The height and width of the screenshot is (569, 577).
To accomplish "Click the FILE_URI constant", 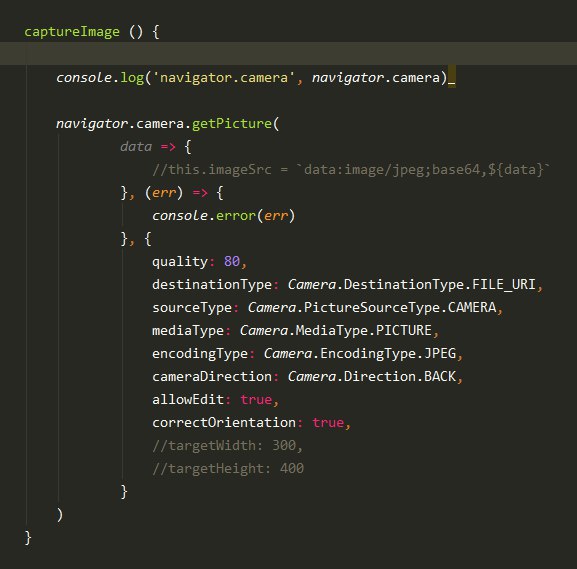I will 503,284.
